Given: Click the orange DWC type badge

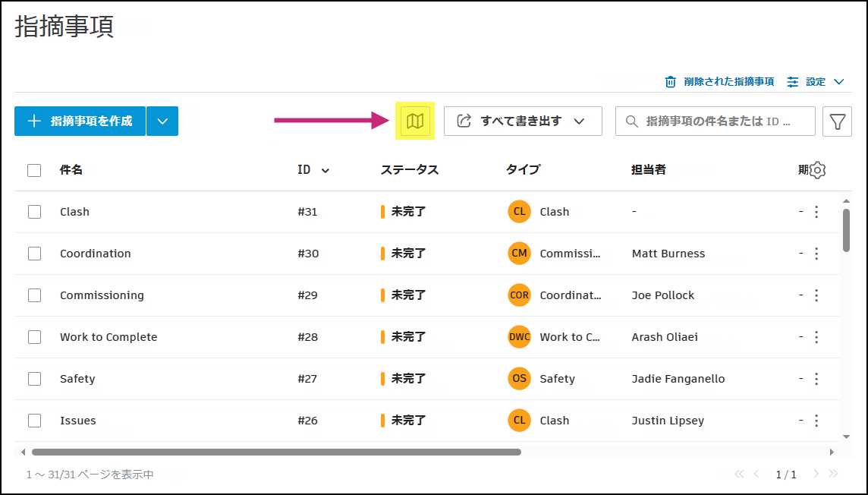Looking at the screenshot, I should click(x=519, y=337).
